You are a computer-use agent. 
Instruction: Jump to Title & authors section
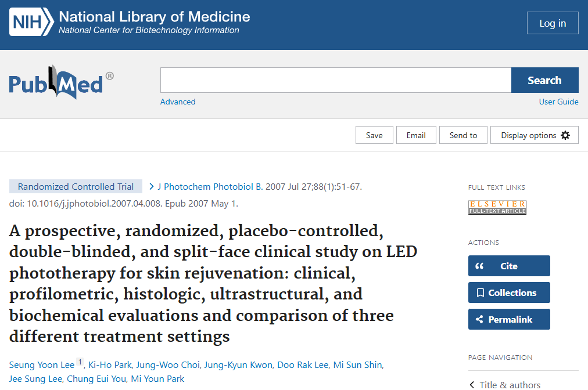(x=510, y=384)
